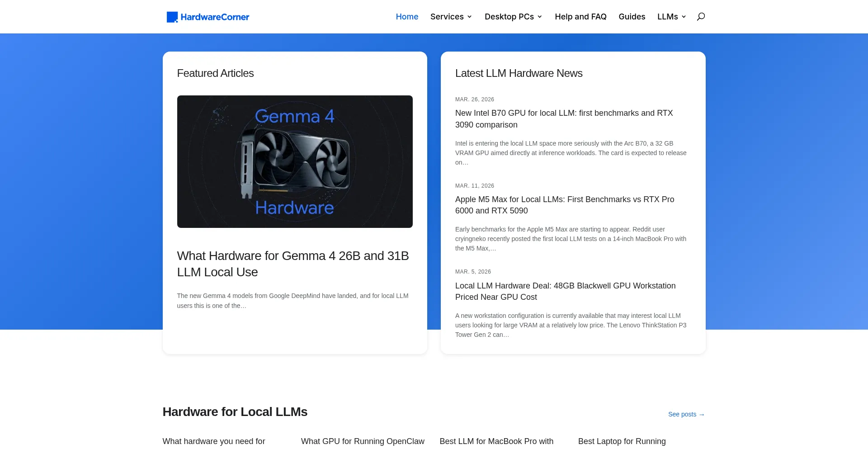Click See posts arrow link
Screen dimensions: 868x449
coord(686,414)
